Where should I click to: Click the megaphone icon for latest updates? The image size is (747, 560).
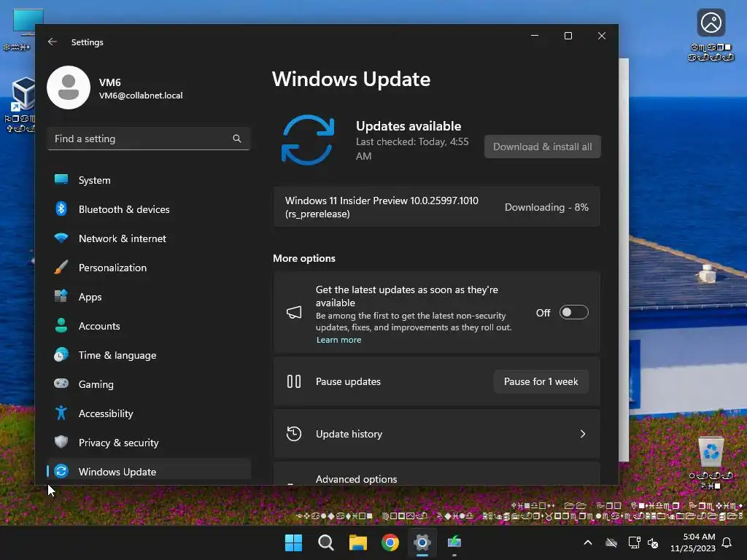pyautogui.click(x=294, y=312)
